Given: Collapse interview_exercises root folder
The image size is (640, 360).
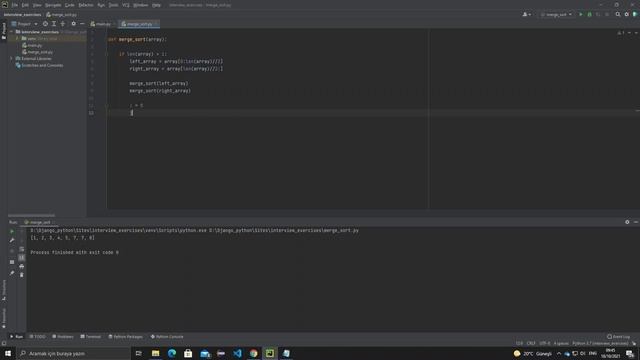Looking at the screenshot, I should pos(12,32).
